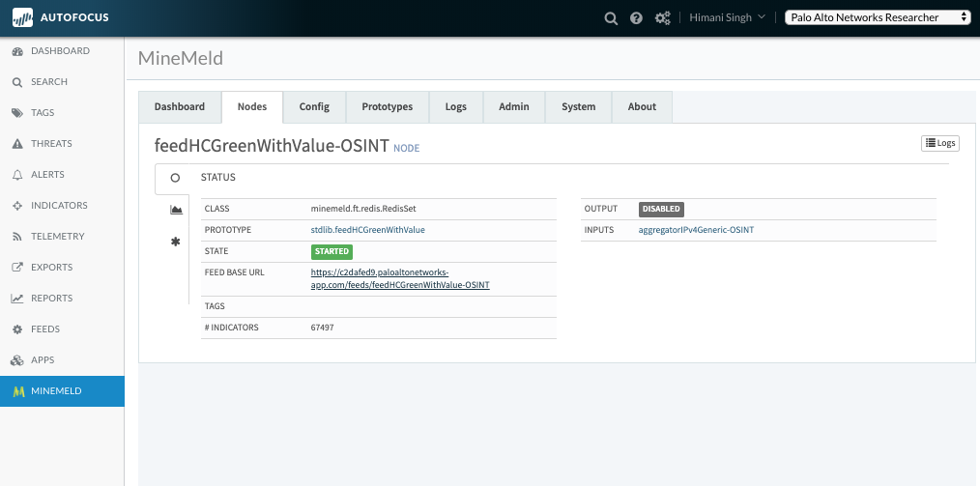Image resolution: width=980 pixels, height=486 pixels.
Task: Switch to the Config tab
Action: pos(314,107)
